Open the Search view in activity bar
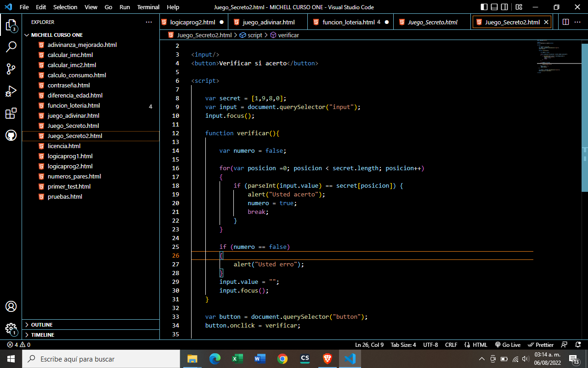The width and height of the screenshot is (588, 368). [x=11, y=47]
